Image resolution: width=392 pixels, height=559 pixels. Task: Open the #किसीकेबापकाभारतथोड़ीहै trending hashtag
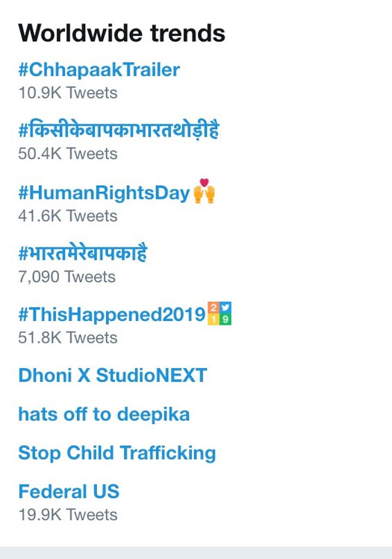point(119,130)
